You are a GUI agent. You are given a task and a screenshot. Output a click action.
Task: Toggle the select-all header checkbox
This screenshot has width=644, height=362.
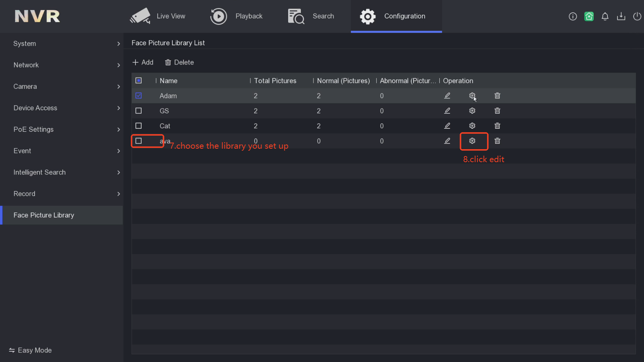138,80
